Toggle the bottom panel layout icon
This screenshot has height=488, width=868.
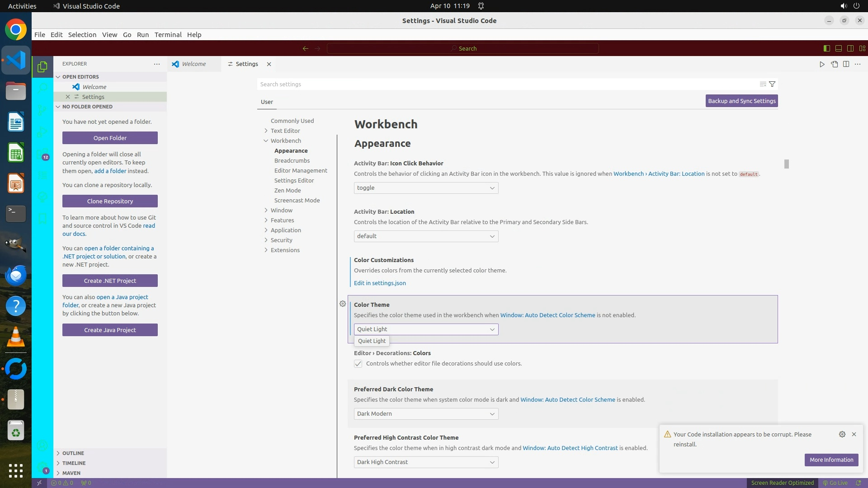click(x=838, y=48)
